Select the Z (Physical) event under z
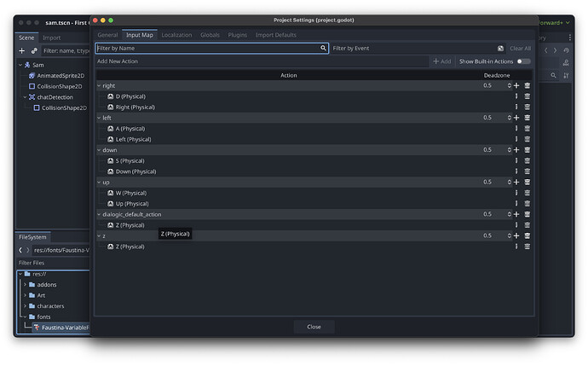The image size is (588, 366). point(130,247)
